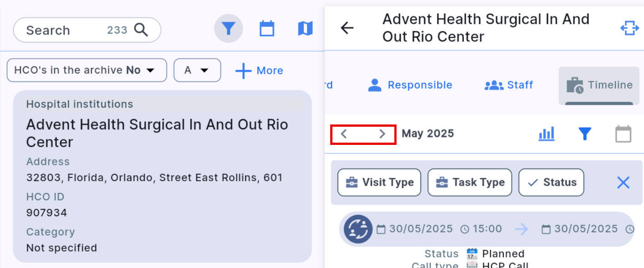Open the A letter dropdown
644x268 pixels.
(197, 70)
